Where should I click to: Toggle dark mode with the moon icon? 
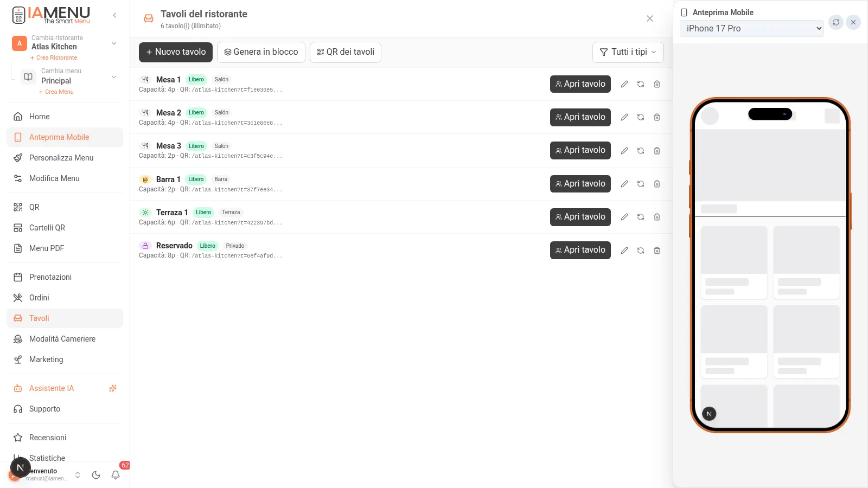(x=96, y=475)
